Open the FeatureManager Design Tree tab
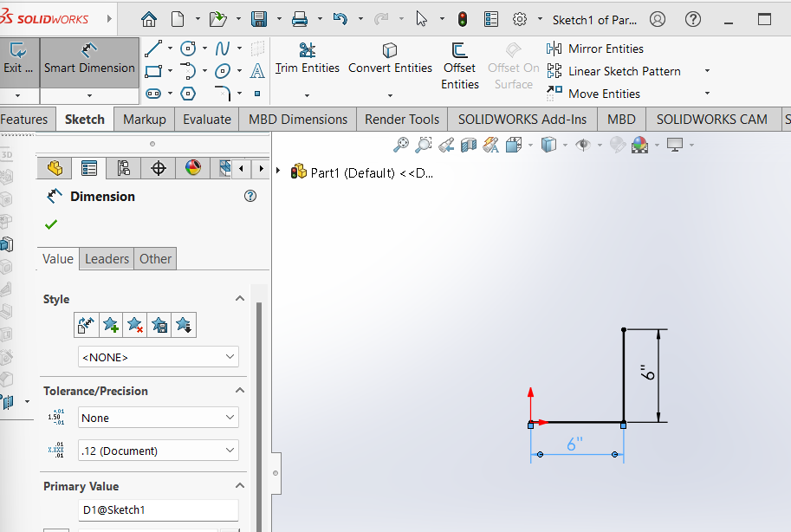This screenshot has height=532, width=791. click(x=55, y=168)
